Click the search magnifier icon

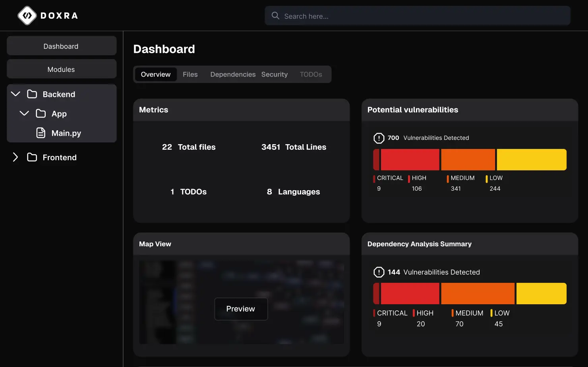point(275,15)
